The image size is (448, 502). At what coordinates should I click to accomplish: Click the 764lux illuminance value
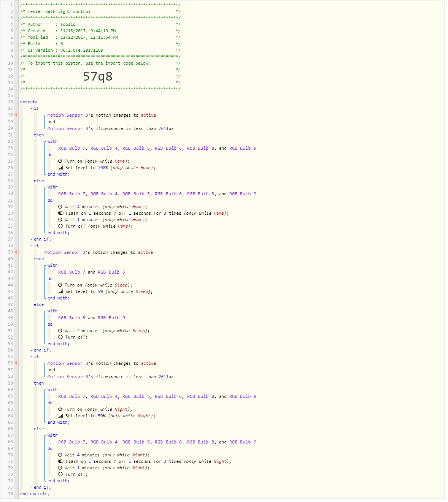(166, 128)
